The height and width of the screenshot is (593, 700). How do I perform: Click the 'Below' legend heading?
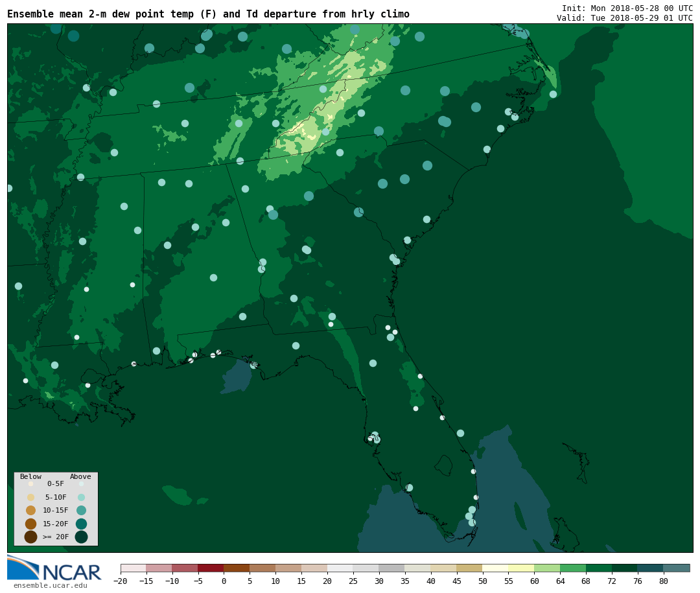click(31, 476)
